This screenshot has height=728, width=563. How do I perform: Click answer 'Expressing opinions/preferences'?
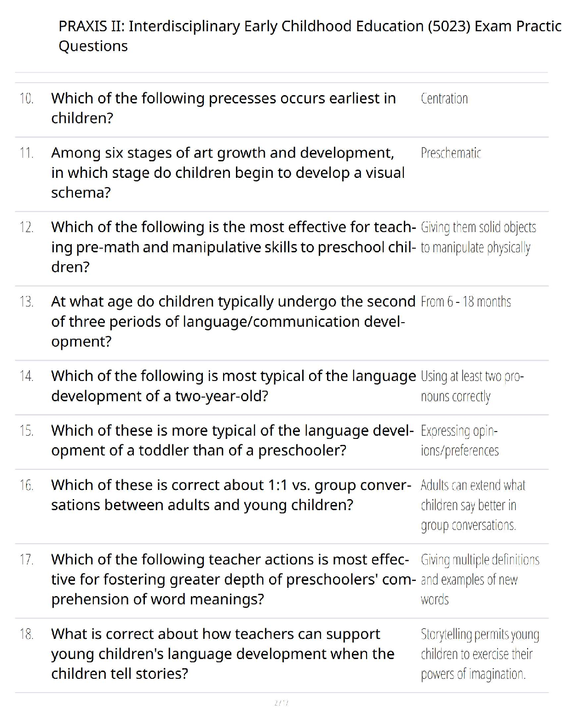pos(460,440)
